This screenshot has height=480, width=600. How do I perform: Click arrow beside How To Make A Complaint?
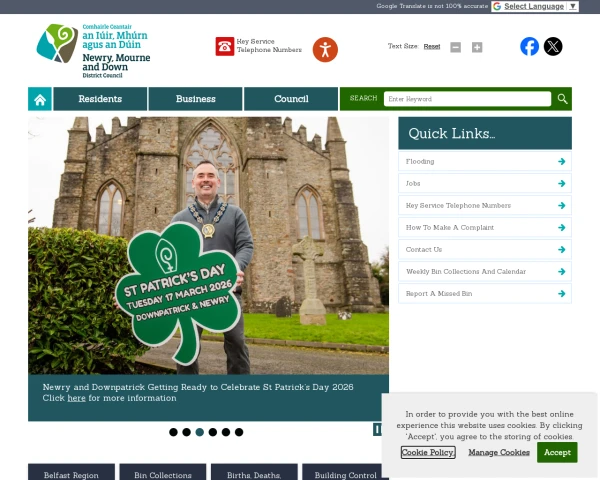click(x=561, y=227)
